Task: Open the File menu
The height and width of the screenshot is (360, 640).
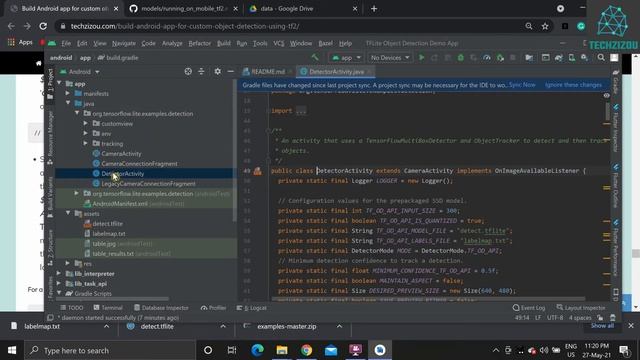Action: point(66,43)
